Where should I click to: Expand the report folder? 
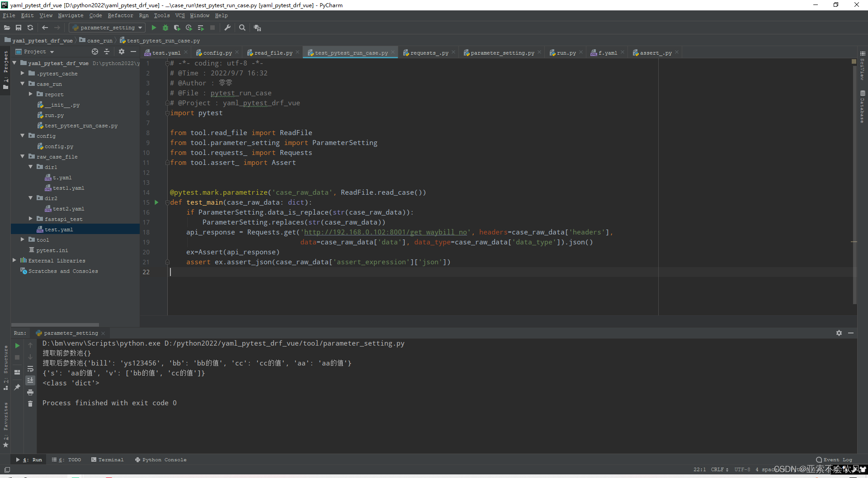tap(31, 94)
